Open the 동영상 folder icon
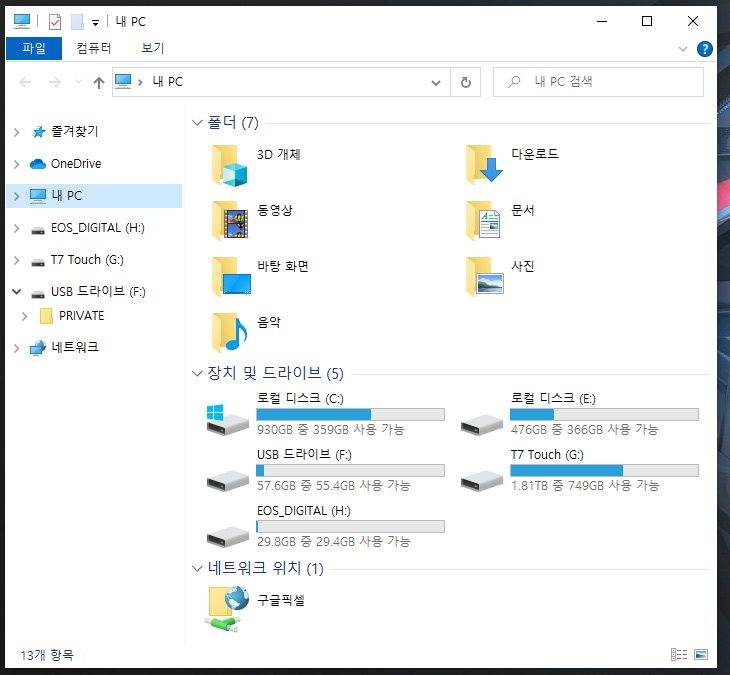730x675 pixels. [230, 221]
